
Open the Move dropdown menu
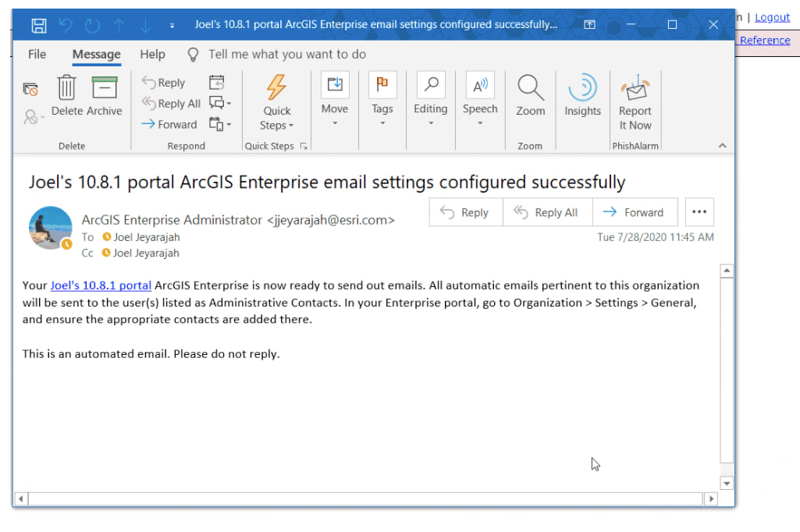[x=335, y=100]
